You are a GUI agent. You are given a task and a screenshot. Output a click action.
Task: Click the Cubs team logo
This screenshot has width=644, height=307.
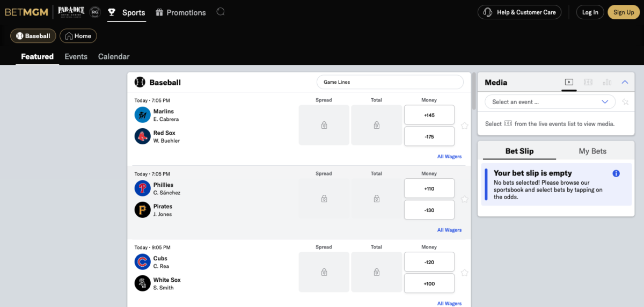tap(142, 262)
